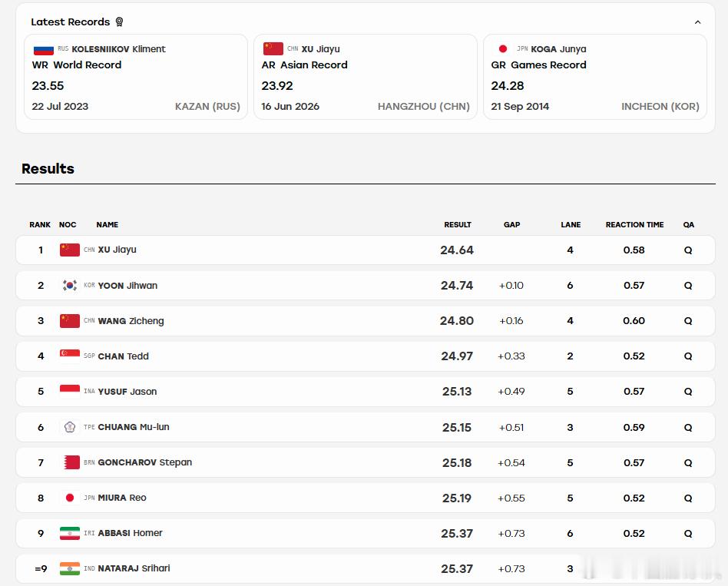Sort by RESULT column header
Image resolution: width=728 pixels, height=586 pixels.
pyautogui.click(x=458, y=225)
